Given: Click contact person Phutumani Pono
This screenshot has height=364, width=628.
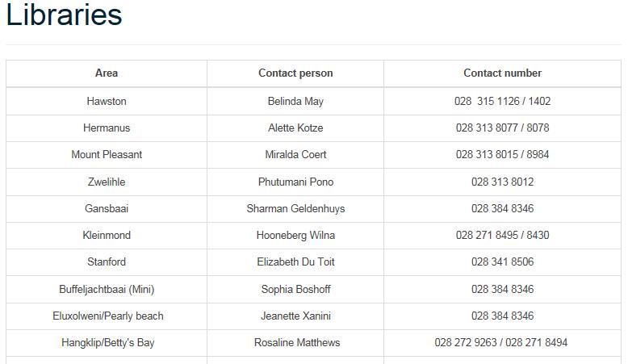Looking at the screenshot, I should coord(295,182).
